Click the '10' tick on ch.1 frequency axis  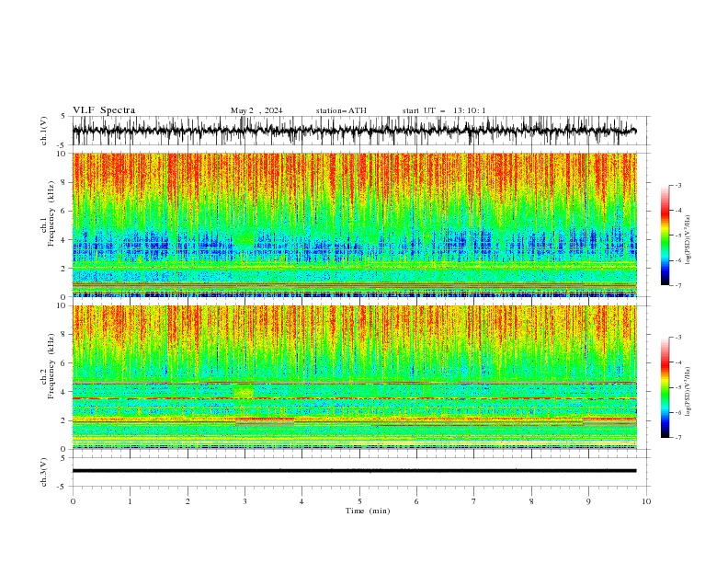tap(63, 154)
